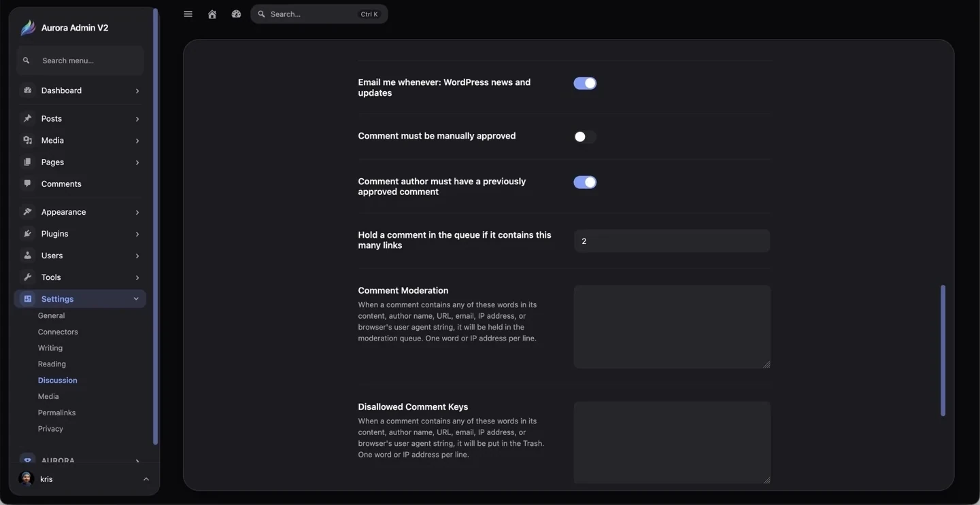Open the home icon in the top bar
The height and width of the screenshot is (505, 980).
pyautogui.click(x=212, y=14)
